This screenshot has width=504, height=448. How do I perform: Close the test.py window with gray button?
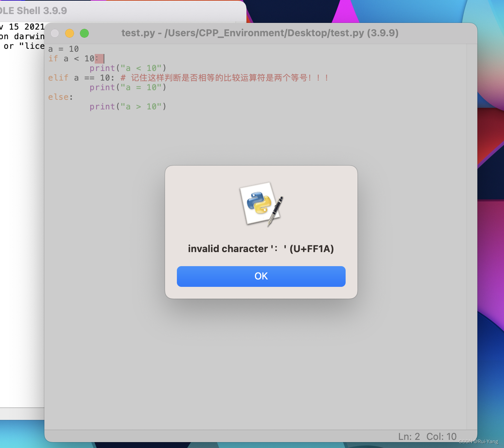[55, 33]
